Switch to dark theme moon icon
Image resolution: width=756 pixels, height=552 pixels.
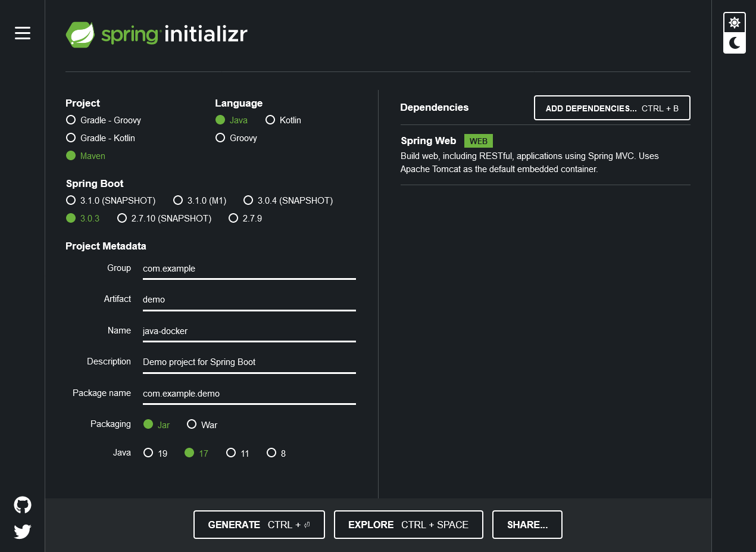tap(735, 43)
